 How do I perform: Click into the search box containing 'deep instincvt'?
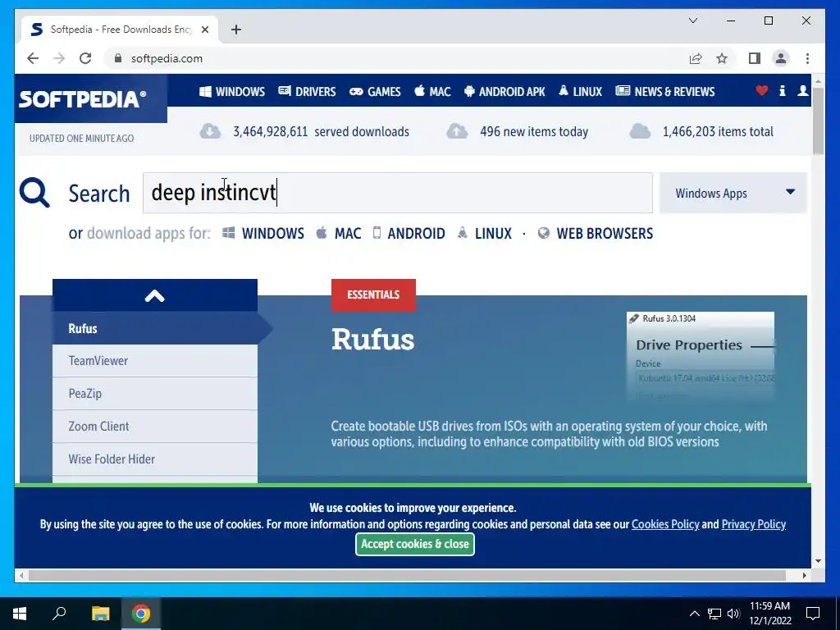tap(398, 193)
